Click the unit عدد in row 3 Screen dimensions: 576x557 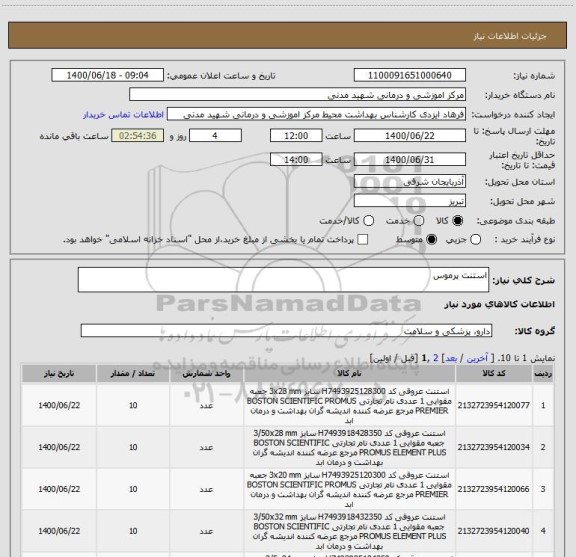[x=206, y=489]
